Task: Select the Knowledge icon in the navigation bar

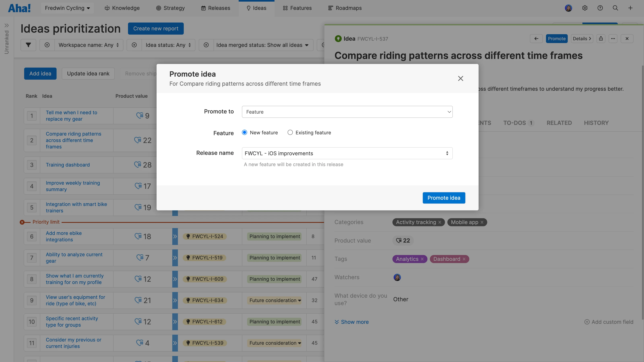Action: [107, 8]
